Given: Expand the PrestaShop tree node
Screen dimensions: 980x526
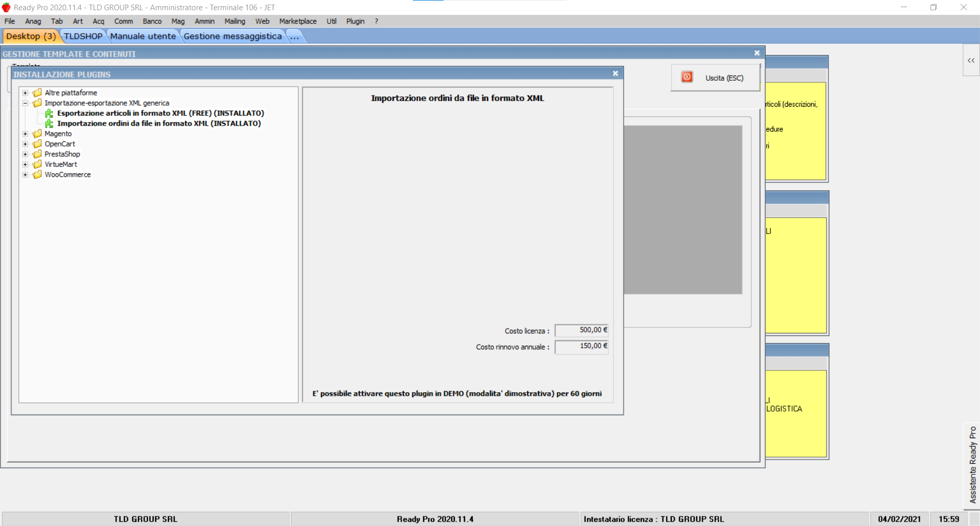Looking at the screenshot, I should [25, 154].
